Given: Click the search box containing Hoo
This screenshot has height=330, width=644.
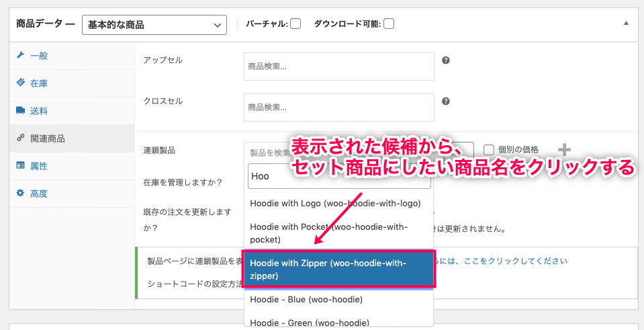Looking at the screenshot, I should 339,176.
